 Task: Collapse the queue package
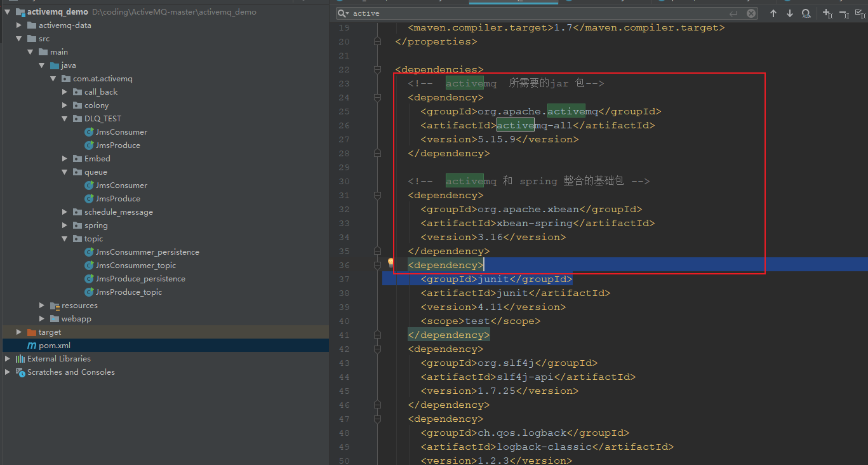point(65,172)
